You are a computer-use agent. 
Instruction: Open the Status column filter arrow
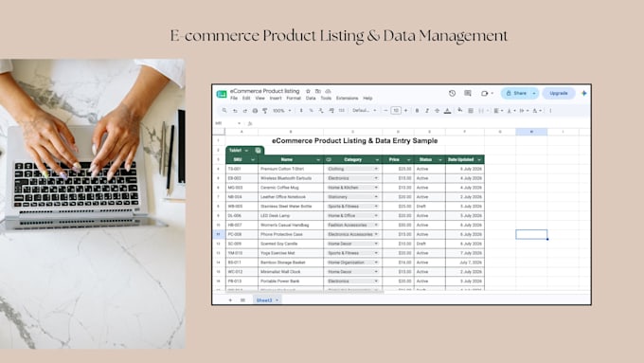439,160
